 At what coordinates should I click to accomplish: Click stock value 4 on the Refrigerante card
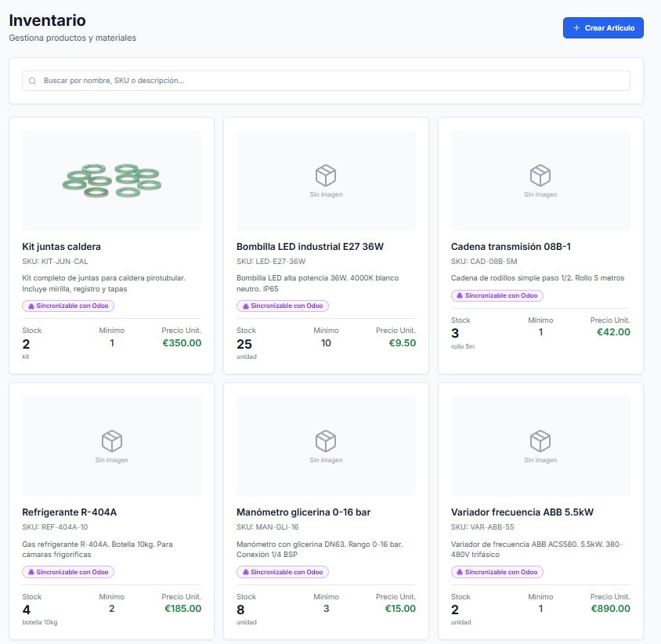(27, 610)
